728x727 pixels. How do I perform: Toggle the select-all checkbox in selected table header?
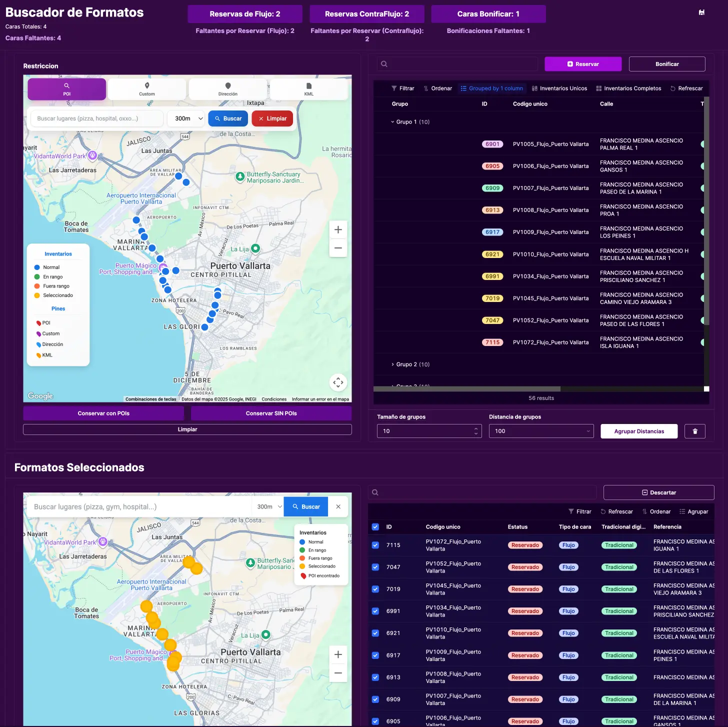[x=375, y=527]
